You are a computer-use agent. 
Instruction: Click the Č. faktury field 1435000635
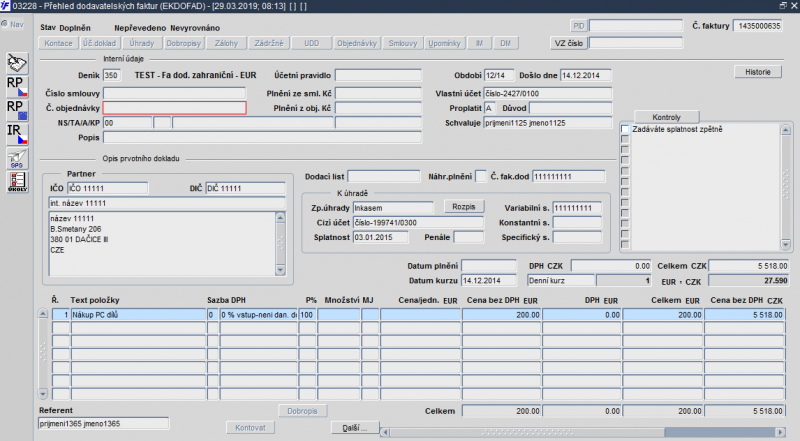point(758,26)
